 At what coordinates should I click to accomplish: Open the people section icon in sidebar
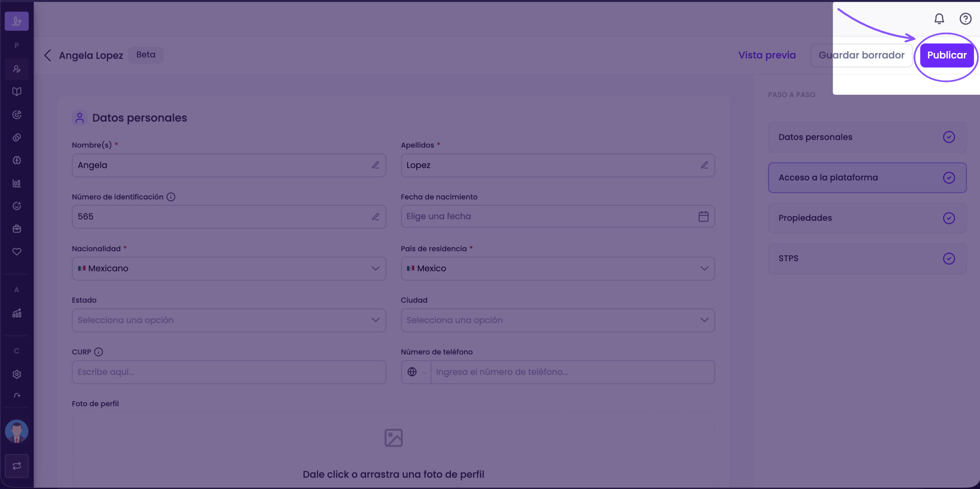[x=17, y=69]
